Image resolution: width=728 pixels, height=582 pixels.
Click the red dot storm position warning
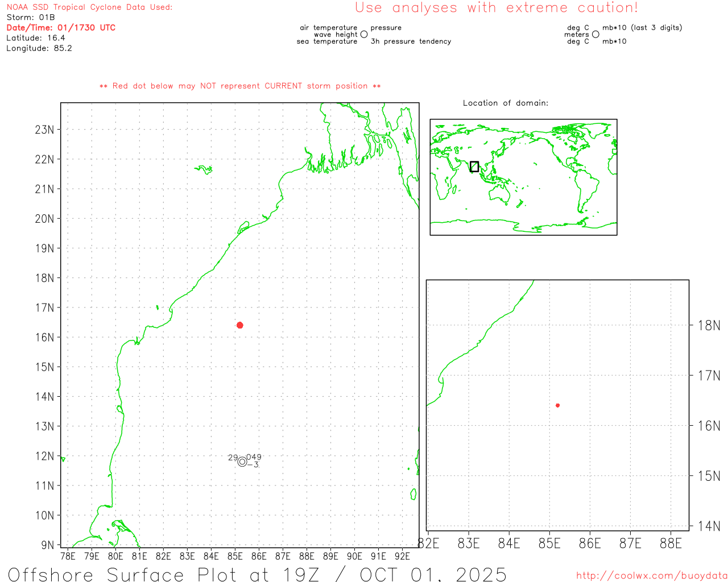tap(240, 86)
